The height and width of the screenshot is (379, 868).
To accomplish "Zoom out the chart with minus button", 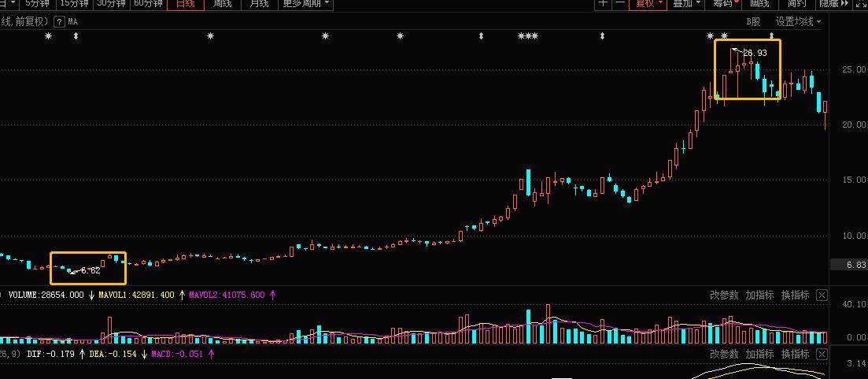I will coord(619,3).
